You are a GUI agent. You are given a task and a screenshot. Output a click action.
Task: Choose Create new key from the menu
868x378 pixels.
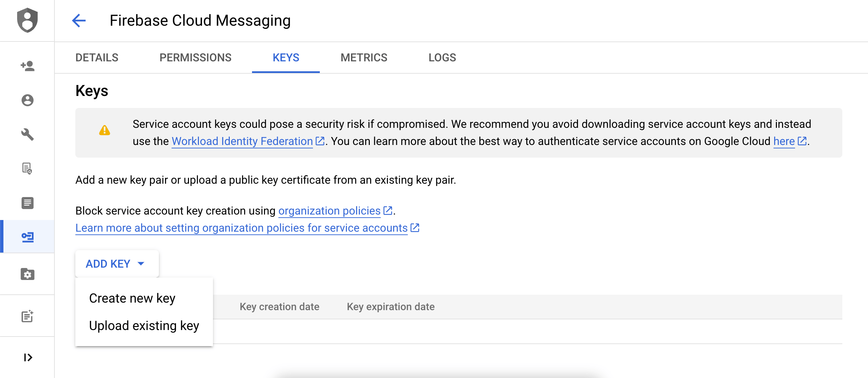point(132,298)
